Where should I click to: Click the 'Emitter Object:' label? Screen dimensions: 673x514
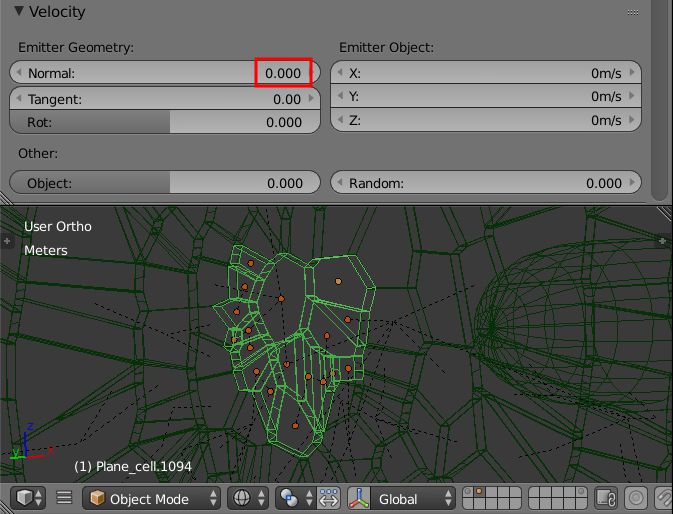[x=386, y=47]
